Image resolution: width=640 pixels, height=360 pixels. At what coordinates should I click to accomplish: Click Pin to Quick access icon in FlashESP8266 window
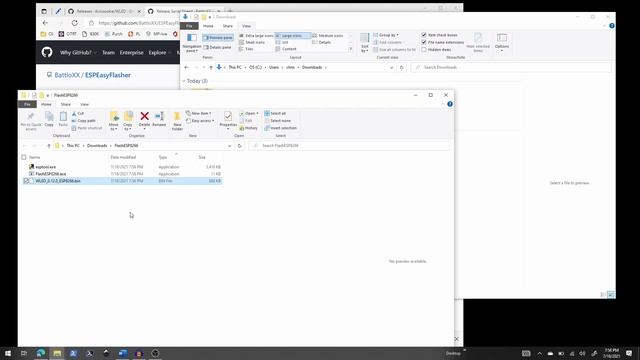point(31,121)
